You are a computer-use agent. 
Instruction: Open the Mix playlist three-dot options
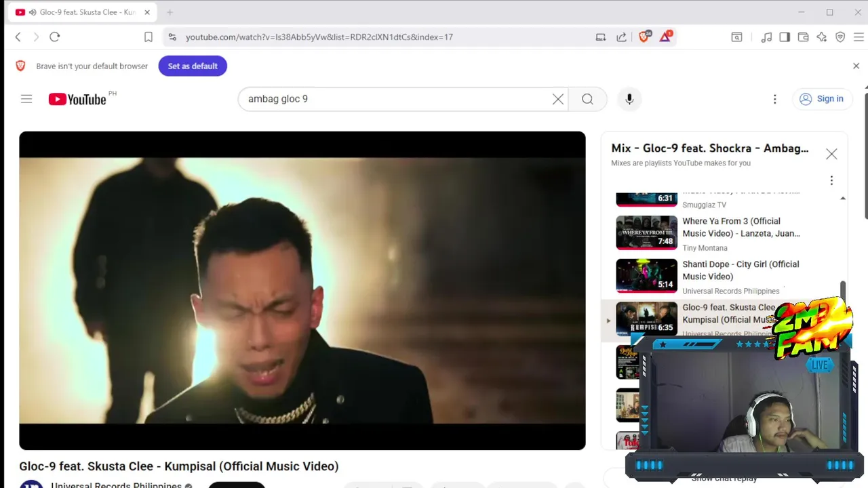click(x=831, y=180)
